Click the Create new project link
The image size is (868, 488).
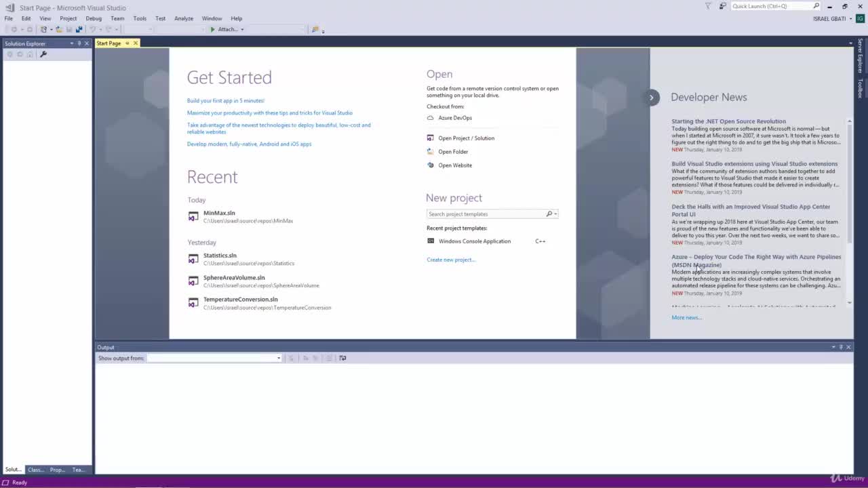[x=451, y=260]
